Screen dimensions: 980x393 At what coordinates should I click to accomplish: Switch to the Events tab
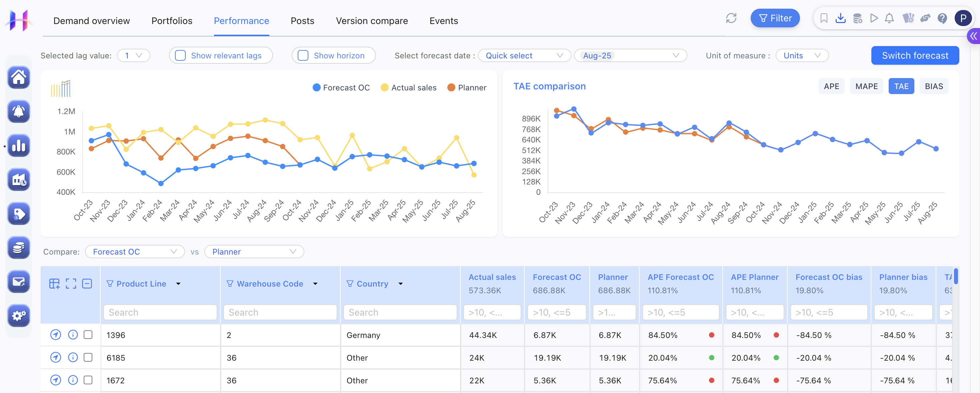coord(444,21)
